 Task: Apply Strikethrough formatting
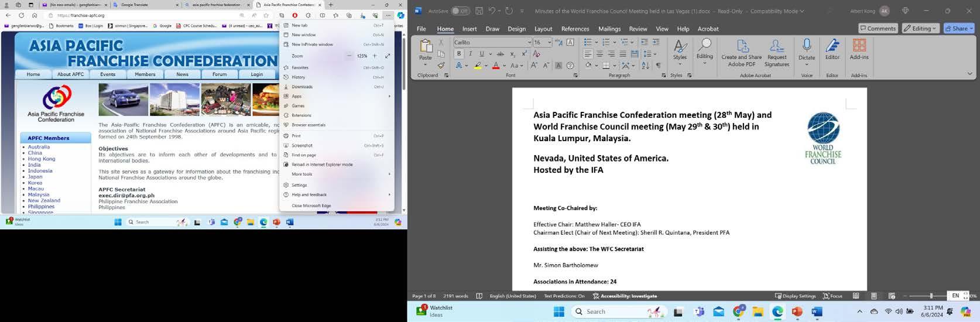(x=500, y=53)
